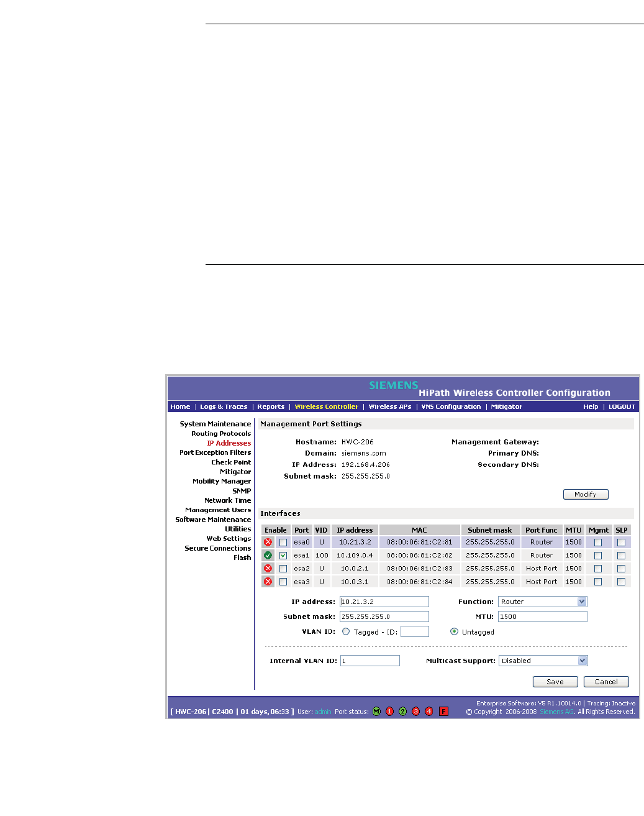The image size is (644, 816).
Task: Click the red port 1 status icon
Action: [x=389, y=711]
